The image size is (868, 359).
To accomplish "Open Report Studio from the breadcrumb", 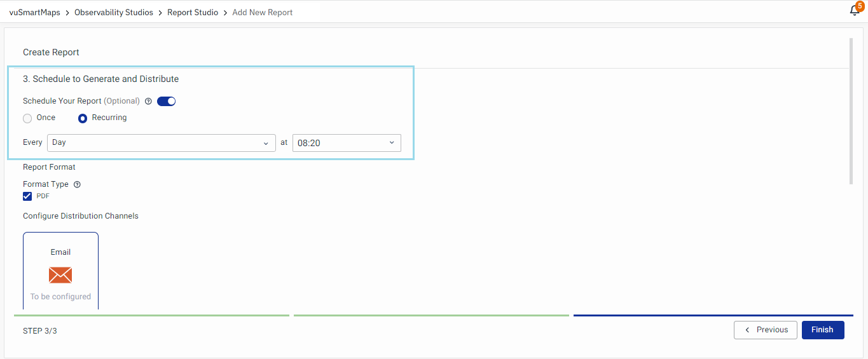I will (x=193, y=12).
